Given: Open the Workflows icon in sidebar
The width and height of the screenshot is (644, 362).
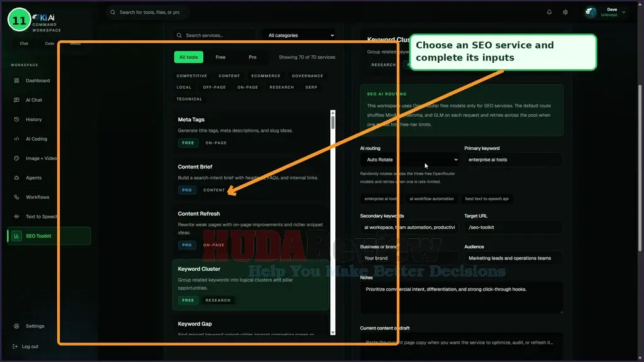Looking at the screenshot, I should click(16, 197).
